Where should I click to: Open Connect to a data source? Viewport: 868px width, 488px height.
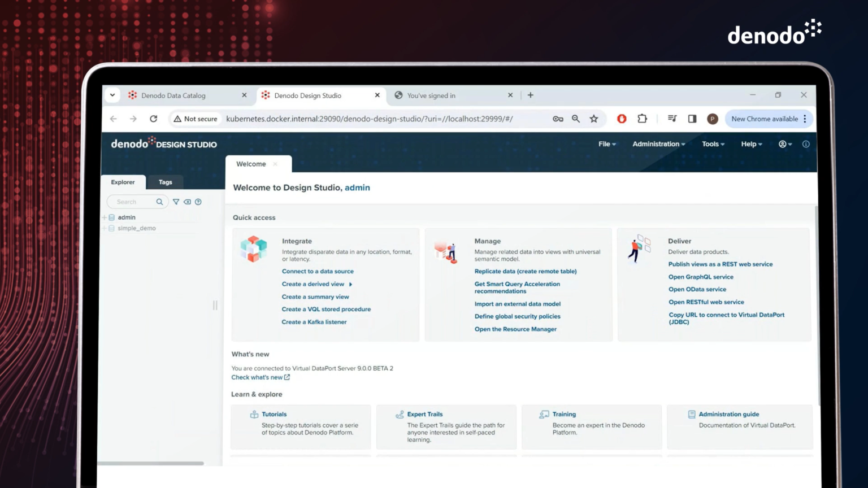point(318,271)
